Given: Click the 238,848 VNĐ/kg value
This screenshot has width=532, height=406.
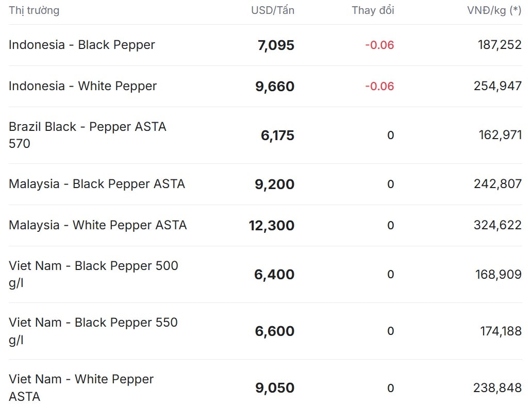Looking at the screenshot, I should click(497, 387).
